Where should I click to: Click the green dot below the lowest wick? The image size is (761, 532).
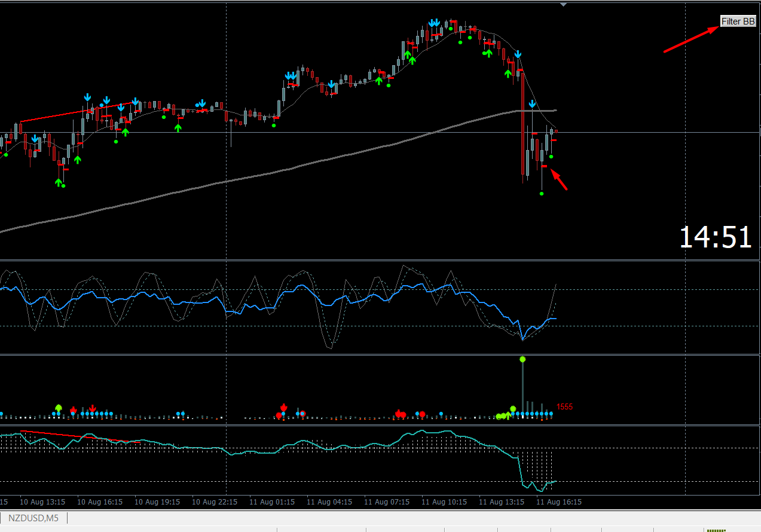(x=542, y=194)
